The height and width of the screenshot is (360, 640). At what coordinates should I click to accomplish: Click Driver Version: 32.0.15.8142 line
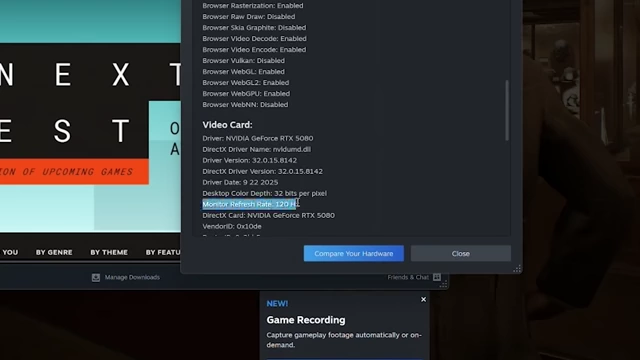coord(249,160)
